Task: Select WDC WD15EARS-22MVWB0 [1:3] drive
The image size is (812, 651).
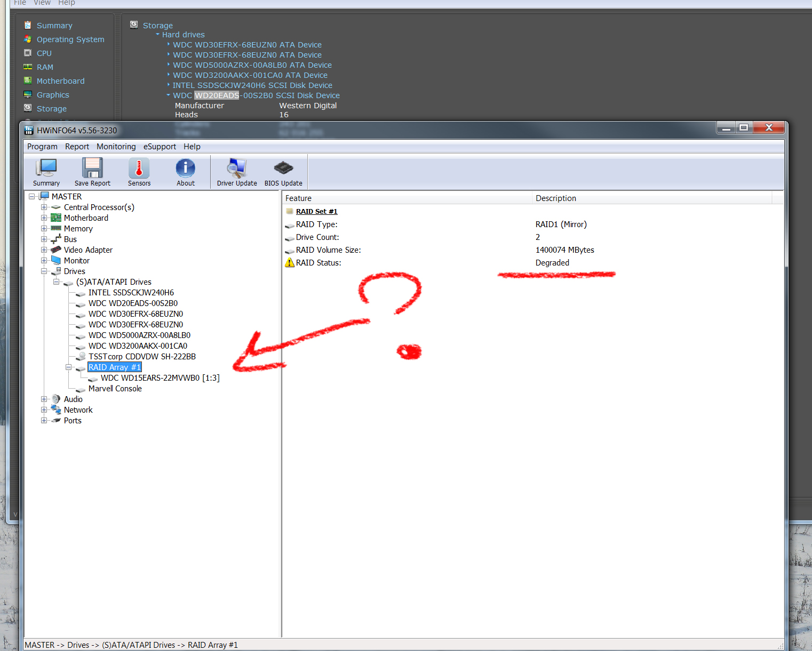Action: click(x=160, y=378)
